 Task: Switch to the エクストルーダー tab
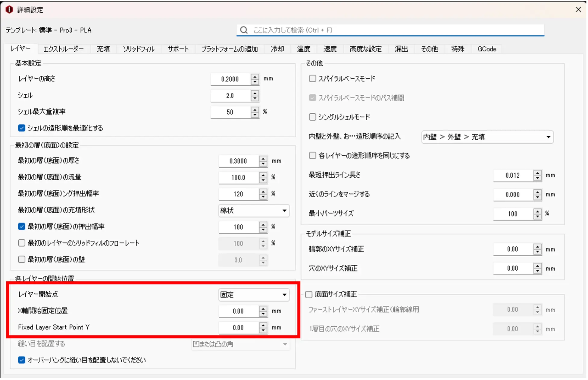coord(63,49)
